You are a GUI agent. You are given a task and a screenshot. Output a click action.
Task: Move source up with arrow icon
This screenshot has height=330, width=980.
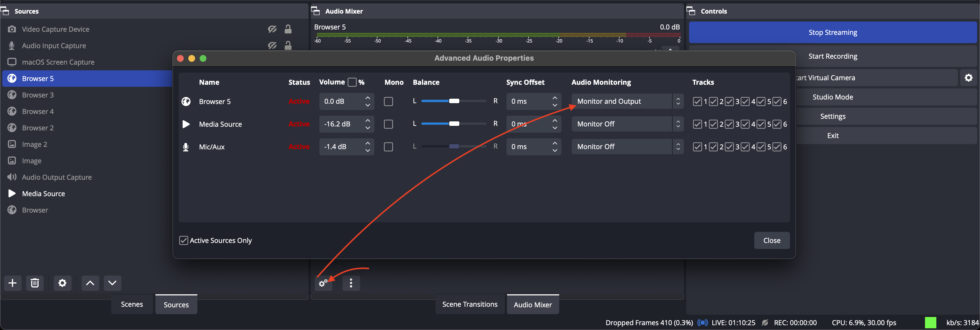click(90, 283)
